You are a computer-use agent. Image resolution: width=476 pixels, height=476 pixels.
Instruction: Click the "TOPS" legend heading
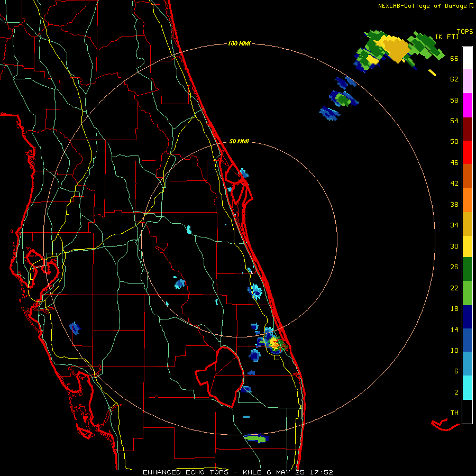(465, 31)
